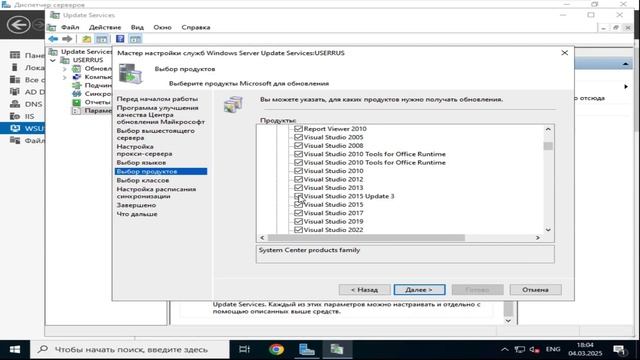Click the products list scroll right arrow
The image size is (640, 360).
coord(538,238)
